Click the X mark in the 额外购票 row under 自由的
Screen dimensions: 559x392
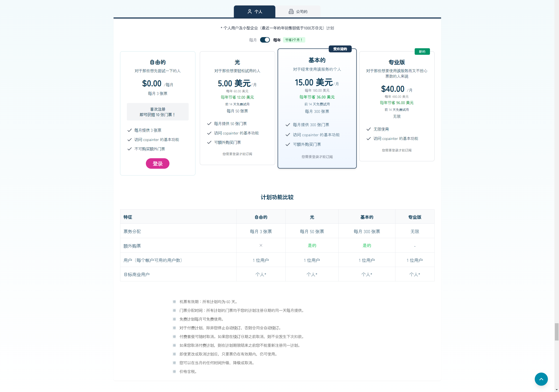[261, 246]
